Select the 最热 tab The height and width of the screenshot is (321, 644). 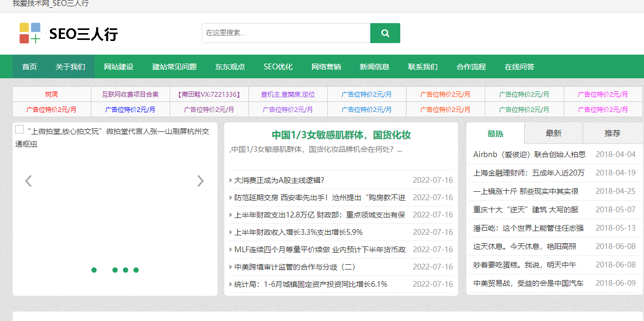pyautogui.click(x=494, y=133)
